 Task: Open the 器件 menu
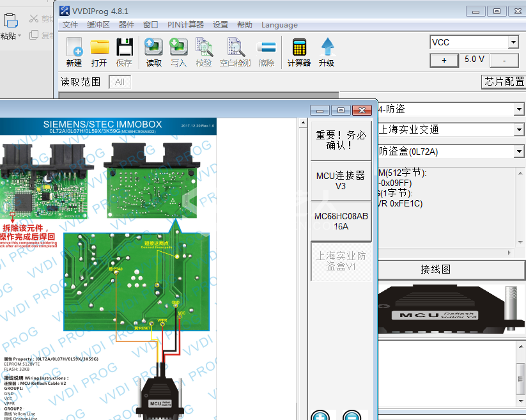tap(127, 25)
